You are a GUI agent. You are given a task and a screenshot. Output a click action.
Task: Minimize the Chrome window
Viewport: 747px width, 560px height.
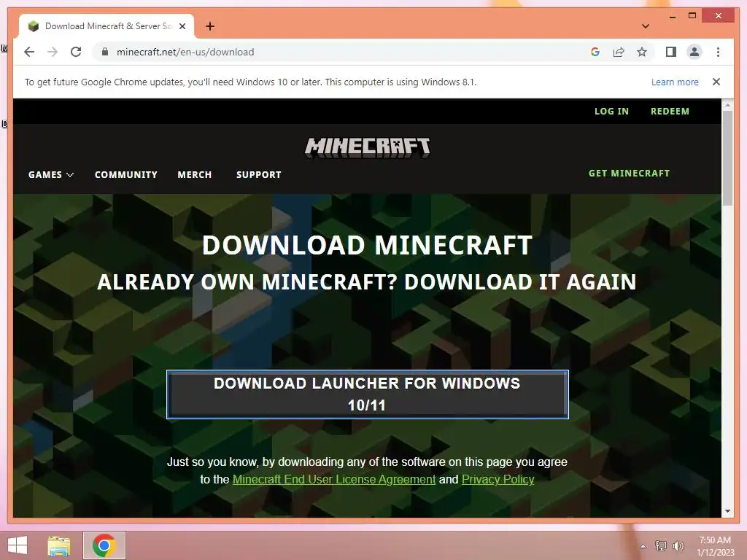tap(673, 16)
